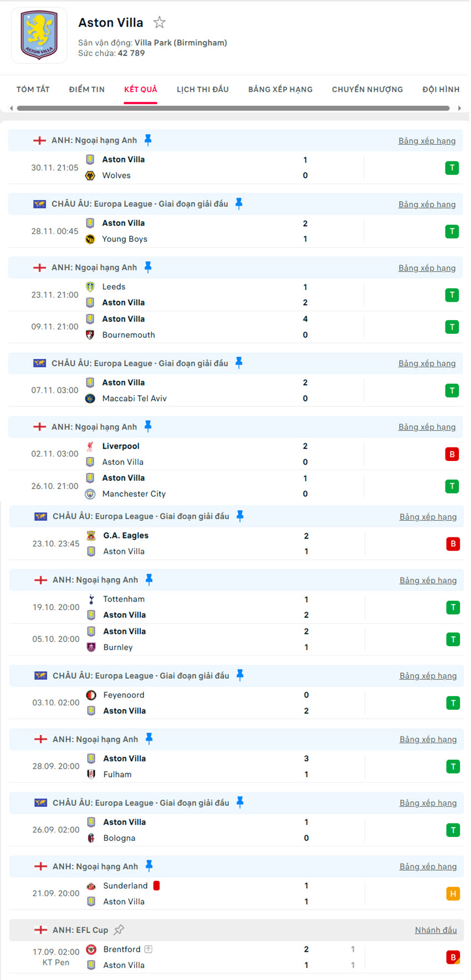Click the Feyenoord team logo
The height and width of the screenshot is (980, 471).
91,695
